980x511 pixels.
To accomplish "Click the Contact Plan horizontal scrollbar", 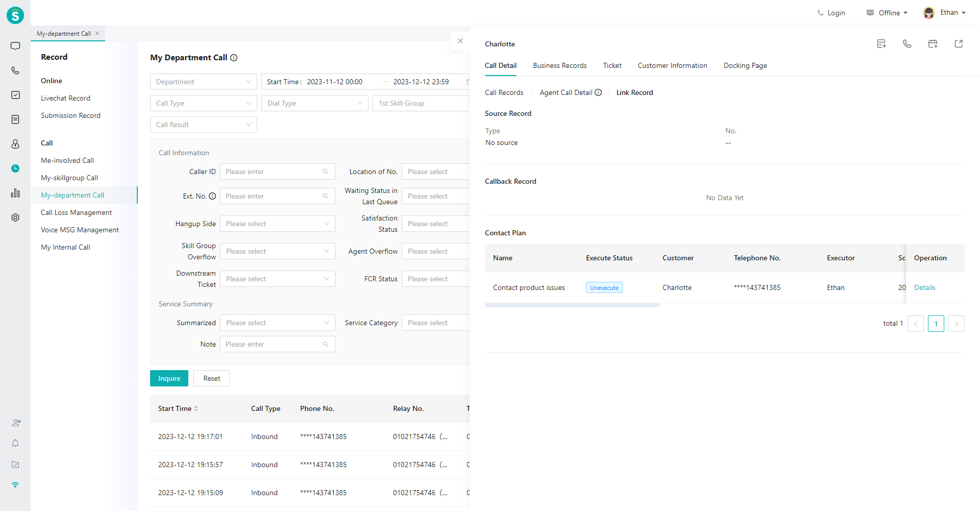I will [572, 305].
